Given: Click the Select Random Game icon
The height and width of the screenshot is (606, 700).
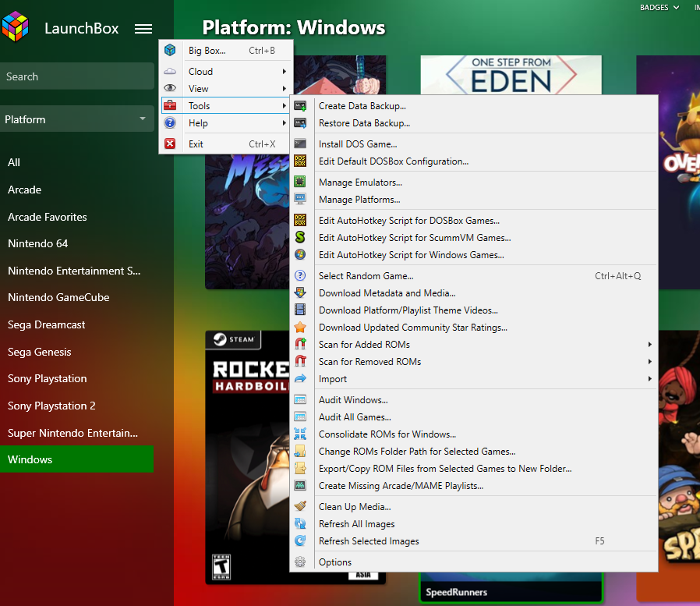Looking at the screenshot, I should point(300,275).
